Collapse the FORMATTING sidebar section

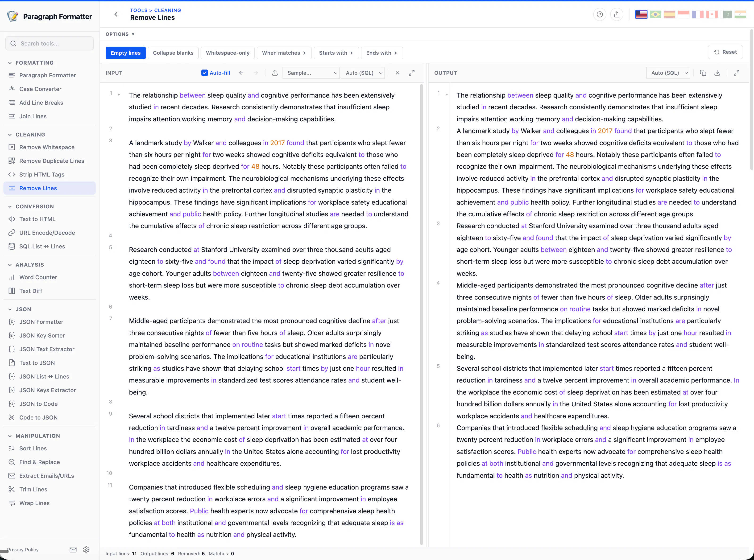(x=31, y=63)
